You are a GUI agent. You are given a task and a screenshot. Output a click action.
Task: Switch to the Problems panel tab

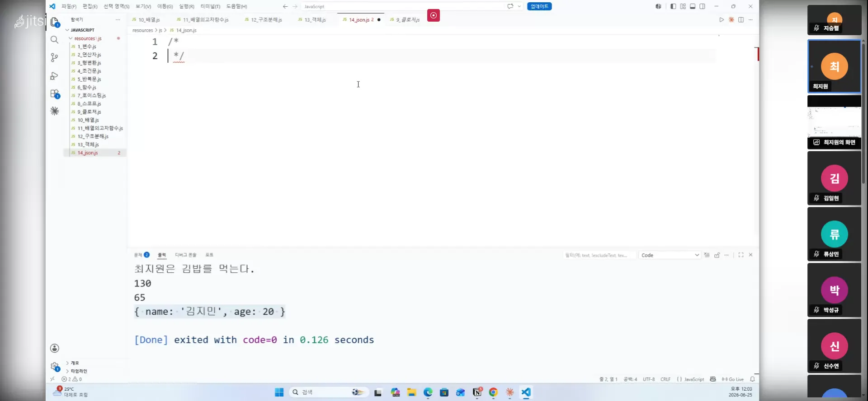[142, 255]
